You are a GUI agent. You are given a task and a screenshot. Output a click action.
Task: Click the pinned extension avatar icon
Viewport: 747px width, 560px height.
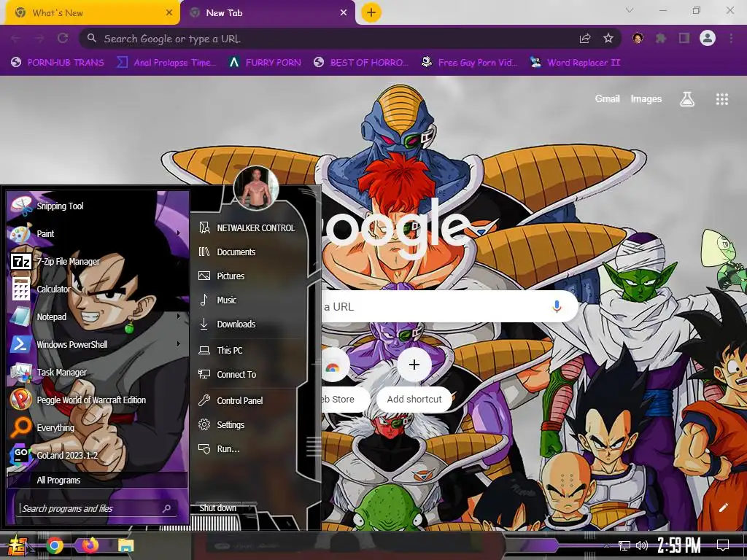[638, 38]
